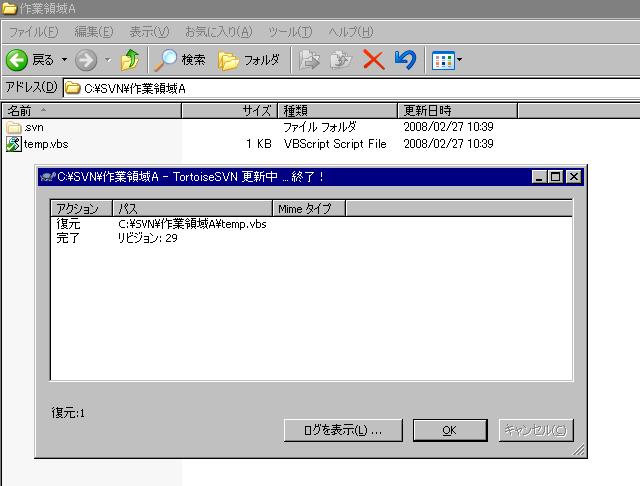Open the ファイル(F) menu

pyautogui.click(x=33, y=32)
